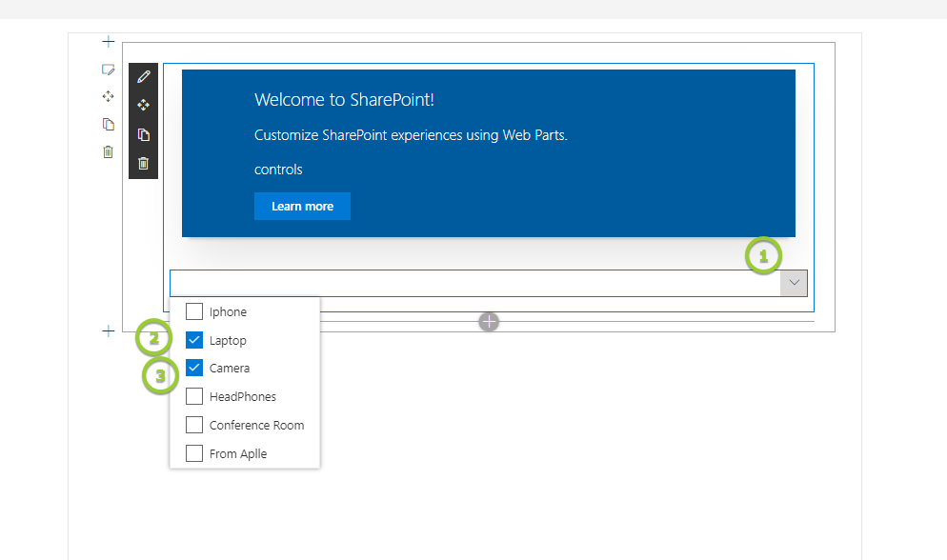The width and height of the screenshot is (947, 560).
Task: Click the add section plus below the section
Action: coord(109,330)
